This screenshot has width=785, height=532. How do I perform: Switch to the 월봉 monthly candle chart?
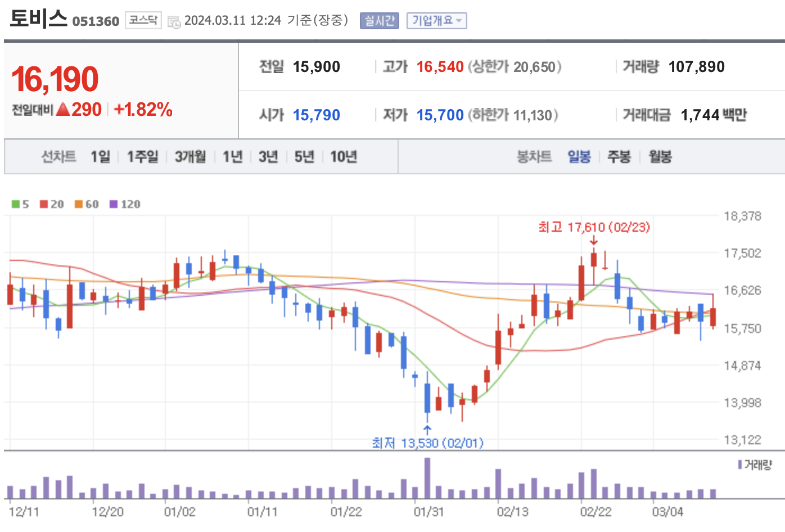coord(660,156)
